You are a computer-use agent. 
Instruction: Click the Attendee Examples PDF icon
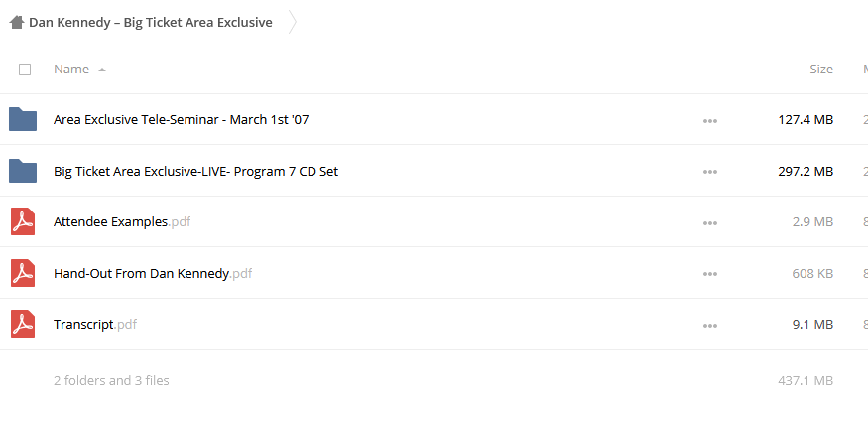(x=23, y=221)
